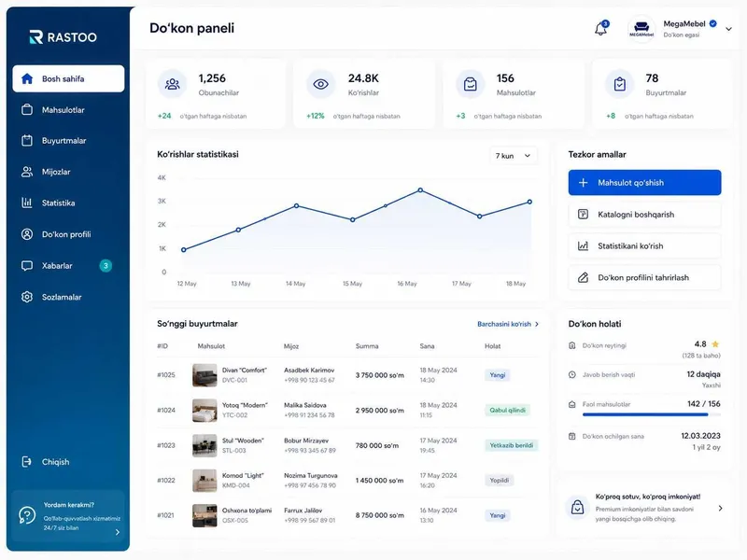Open the premium banner arrow chevron
This screenshot has height=560, width=747.
click(x=720, y=508)
